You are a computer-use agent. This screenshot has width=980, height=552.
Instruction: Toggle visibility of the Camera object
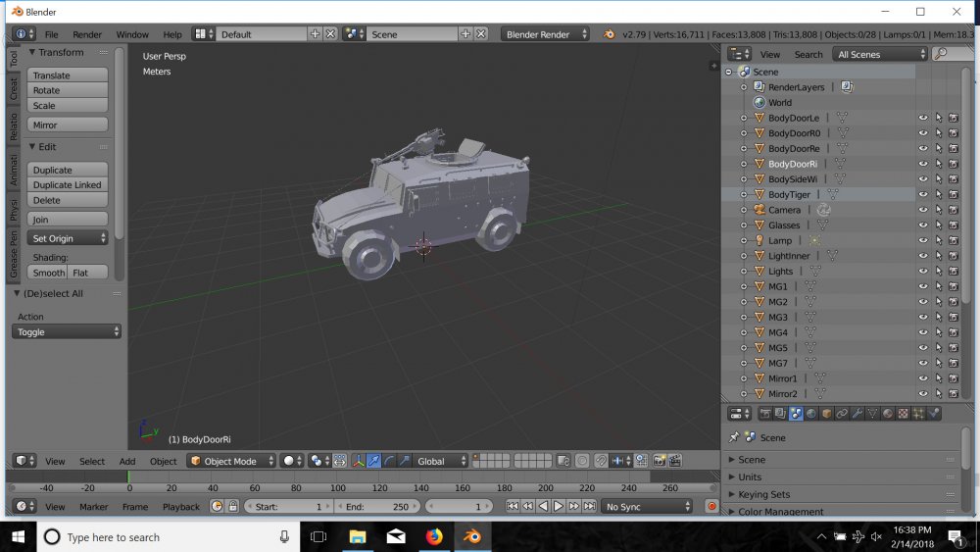click(x=923, y=210)
